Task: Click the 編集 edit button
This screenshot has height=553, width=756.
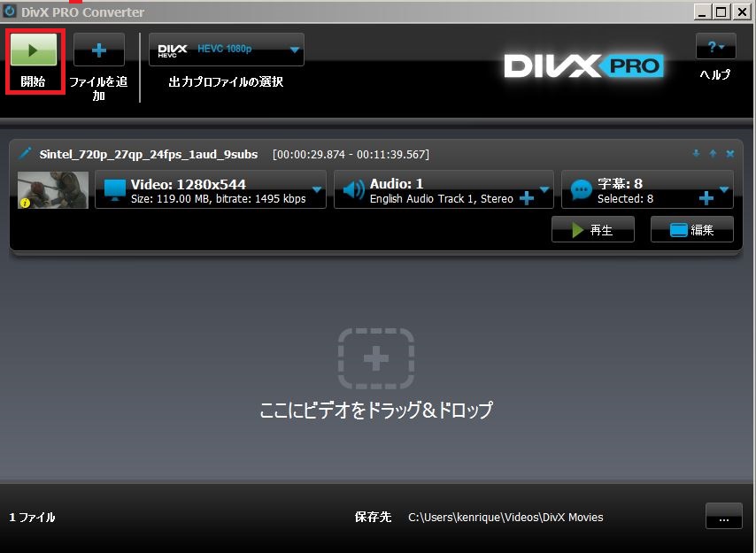Action: [692, 230]
